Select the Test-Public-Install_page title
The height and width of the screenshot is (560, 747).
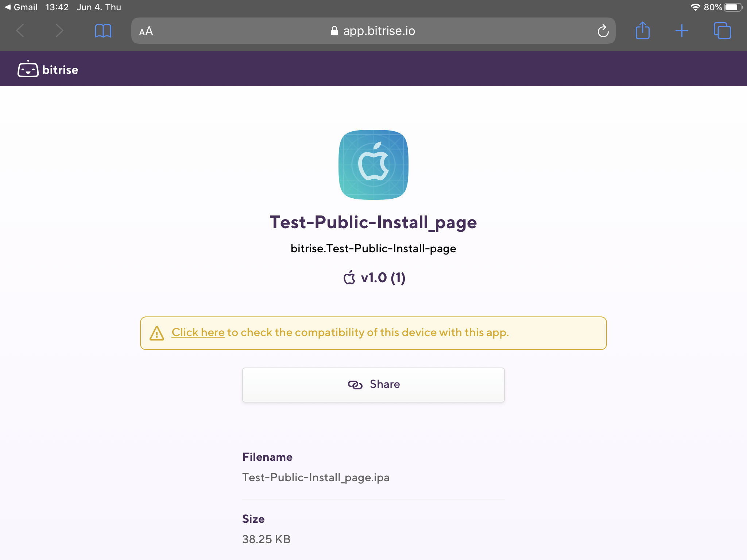point(373,222)
